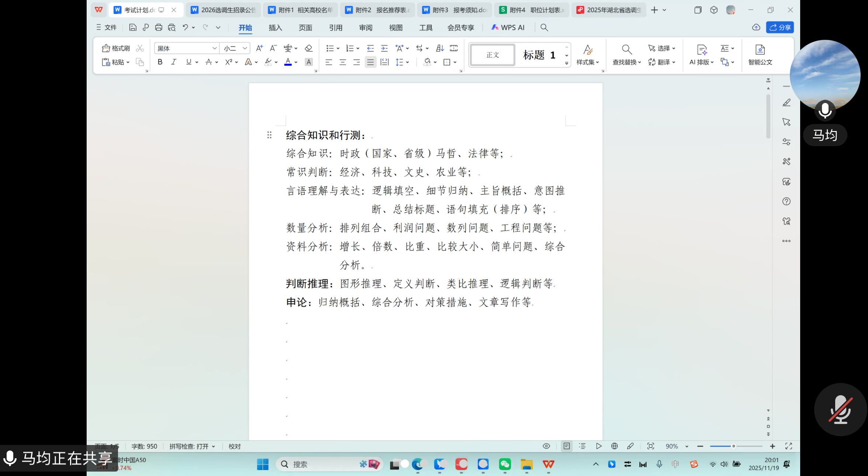Toggle italic formatting
This screenshot has height=476, width=868.
[174, 62]
